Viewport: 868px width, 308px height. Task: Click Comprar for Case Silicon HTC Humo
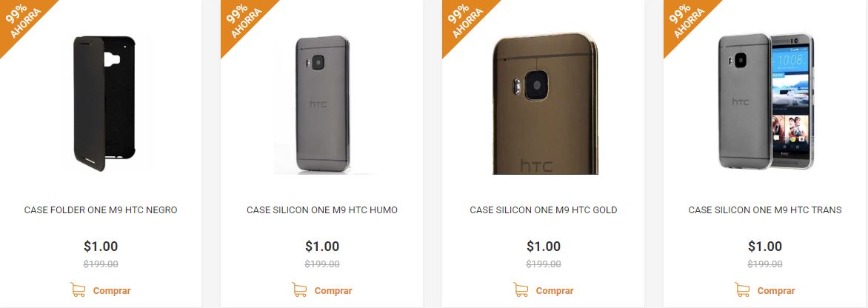(333, 291)
